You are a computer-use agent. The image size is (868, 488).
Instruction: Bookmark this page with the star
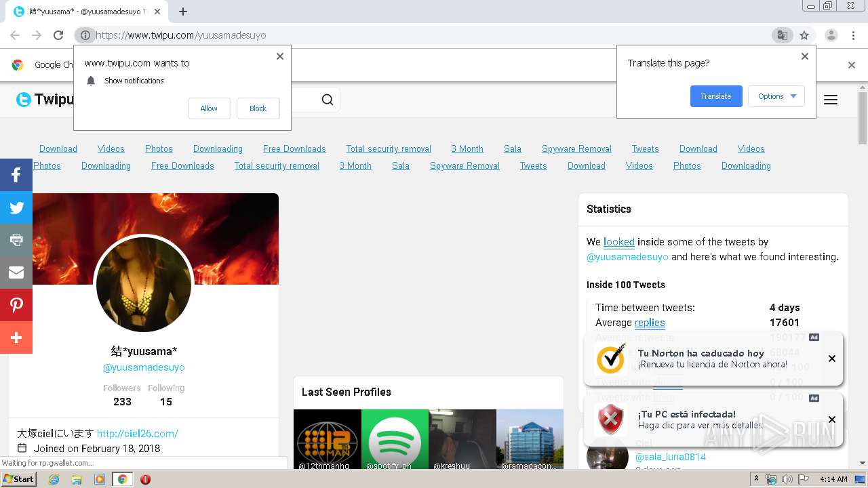click(804, 35)
